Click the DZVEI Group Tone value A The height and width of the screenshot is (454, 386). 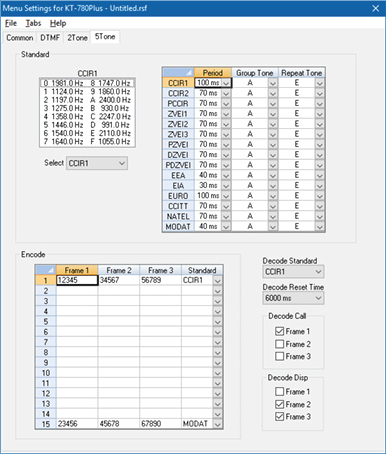tap(250, 155)
